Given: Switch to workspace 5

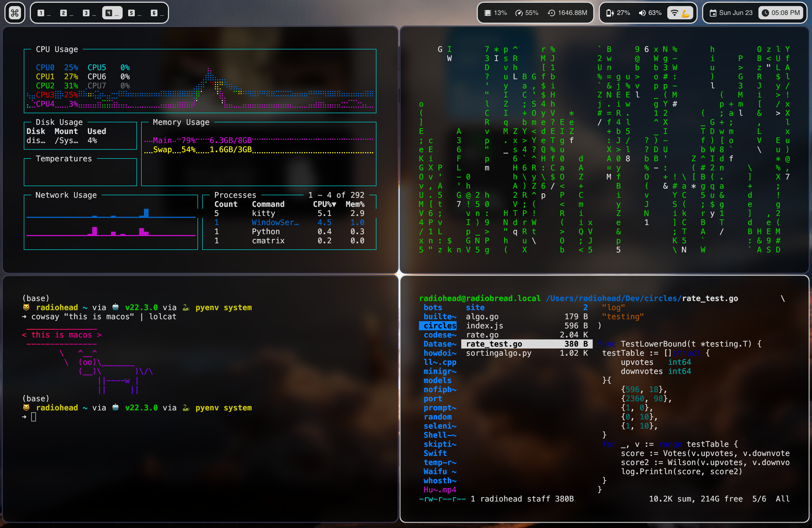Looking at the screenshot, I should [135, 13].
